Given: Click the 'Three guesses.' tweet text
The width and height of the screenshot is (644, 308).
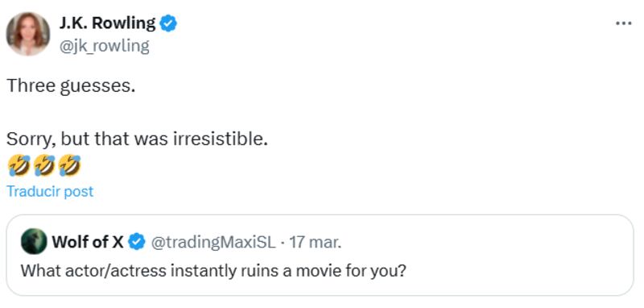Looking at the screenshot, I should click(x=71, y=86).
